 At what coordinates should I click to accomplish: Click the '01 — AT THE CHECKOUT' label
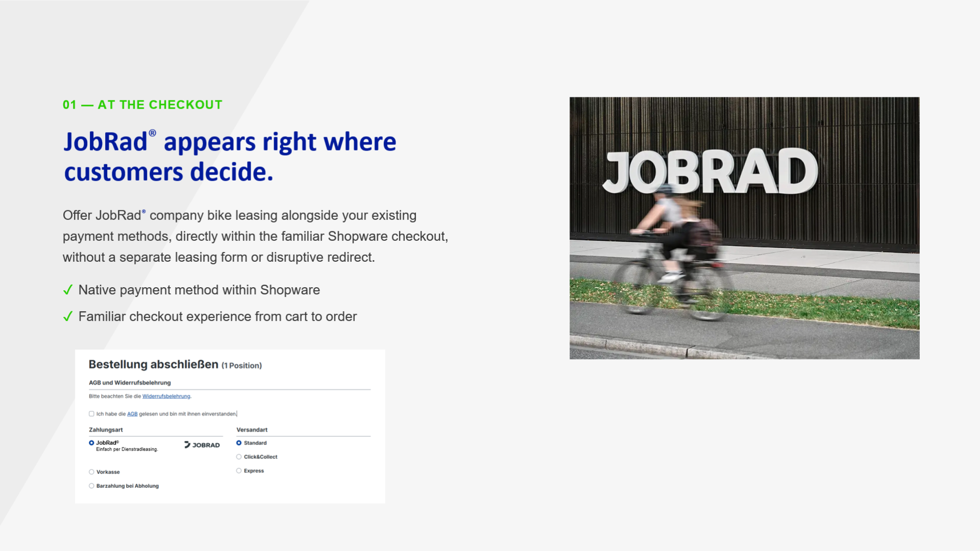(x=142, y=105)
